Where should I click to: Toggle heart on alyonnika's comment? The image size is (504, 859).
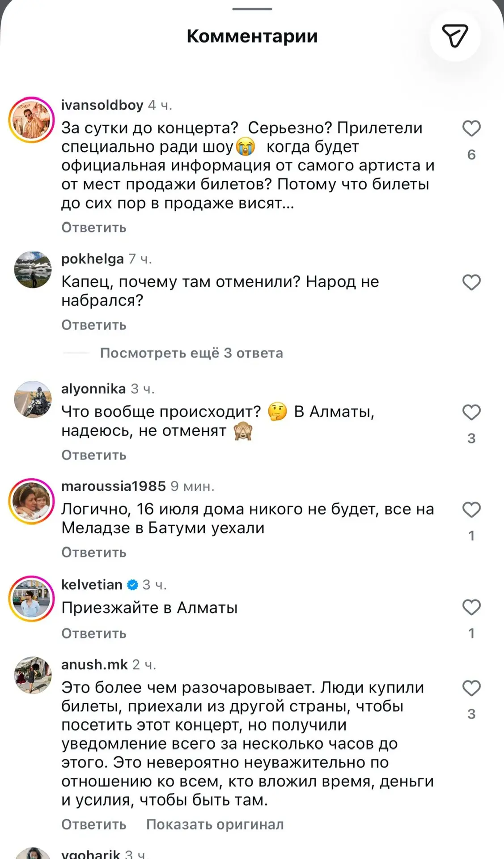pyautogui.click(x=471, y=412)
